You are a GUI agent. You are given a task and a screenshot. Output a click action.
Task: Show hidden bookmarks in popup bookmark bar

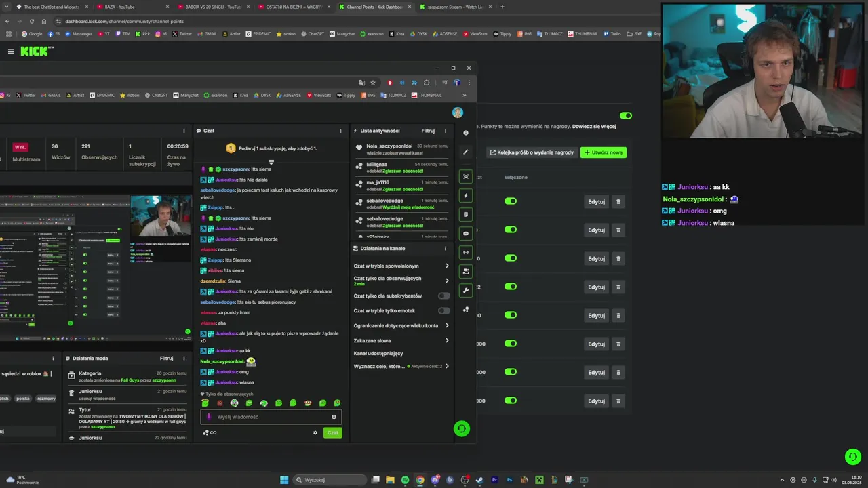464,95
